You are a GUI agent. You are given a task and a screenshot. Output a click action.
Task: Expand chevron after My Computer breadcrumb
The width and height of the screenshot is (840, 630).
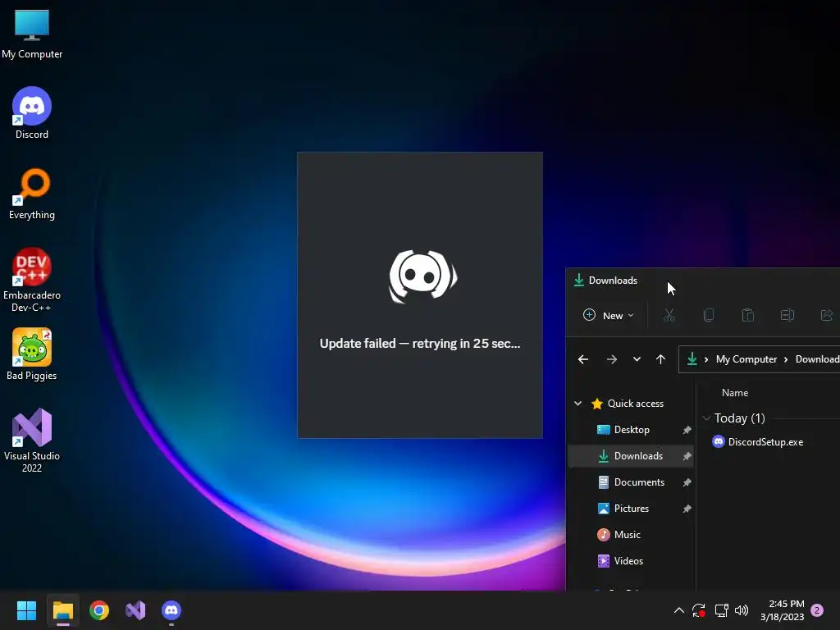786,359
